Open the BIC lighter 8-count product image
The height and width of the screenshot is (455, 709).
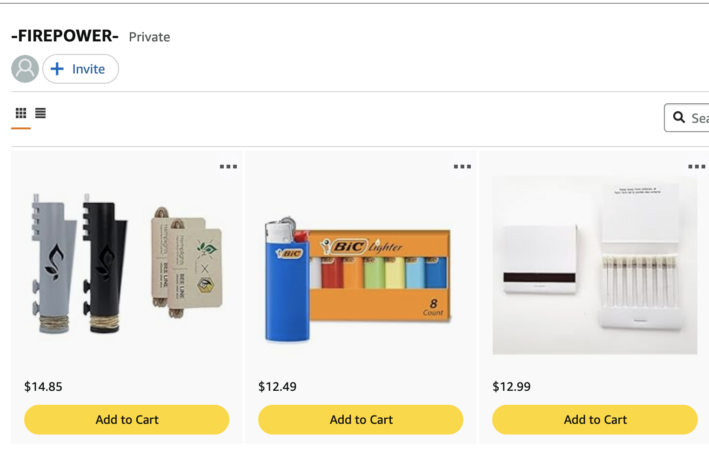coord(361,268)
